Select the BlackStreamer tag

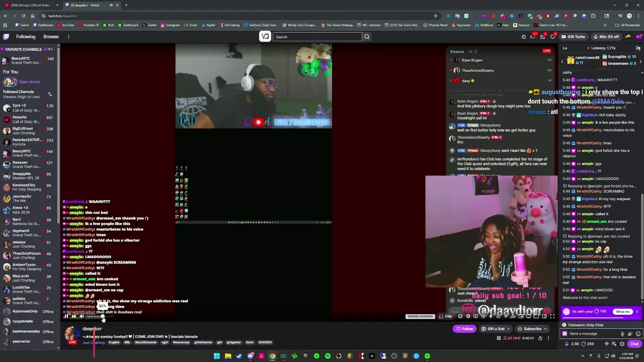(145, 342)
